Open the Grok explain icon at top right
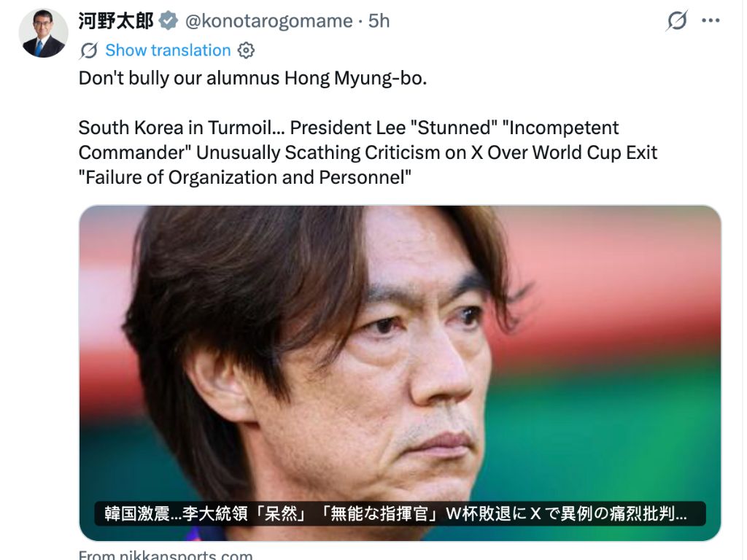This screenshot has width=747, height=560. click(x=676, y=20)
